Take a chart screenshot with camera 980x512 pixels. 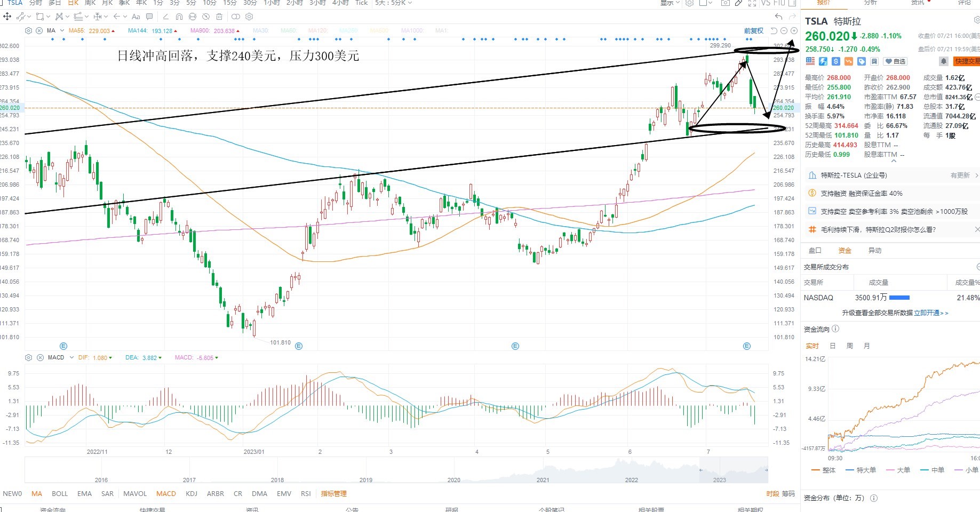[725, 3]
